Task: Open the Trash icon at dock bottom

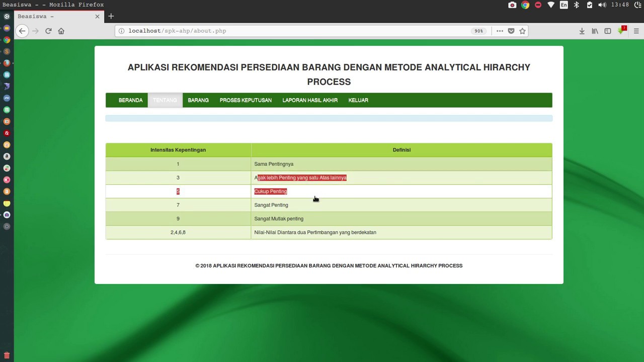Action: (x=7, y=355)
